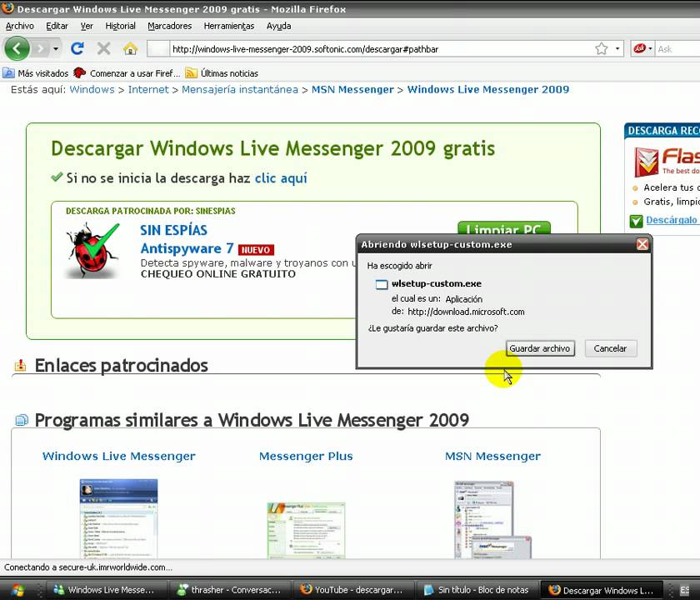
Task: Open the Windows Start button
Action: click(x=17, y=590)
